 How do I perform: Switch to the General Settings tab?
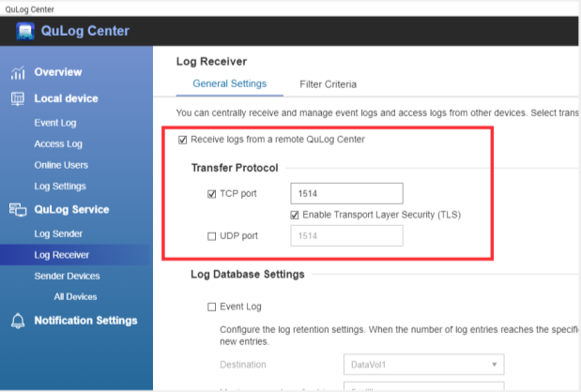[x=230, y=84]
